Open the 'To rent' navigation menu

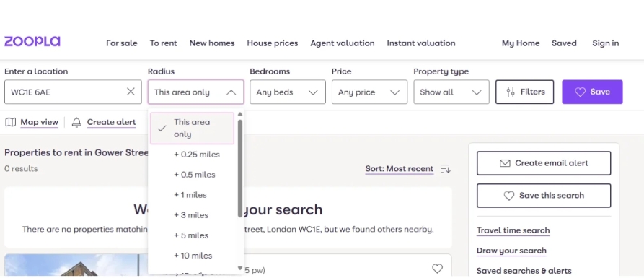point(164,43)
